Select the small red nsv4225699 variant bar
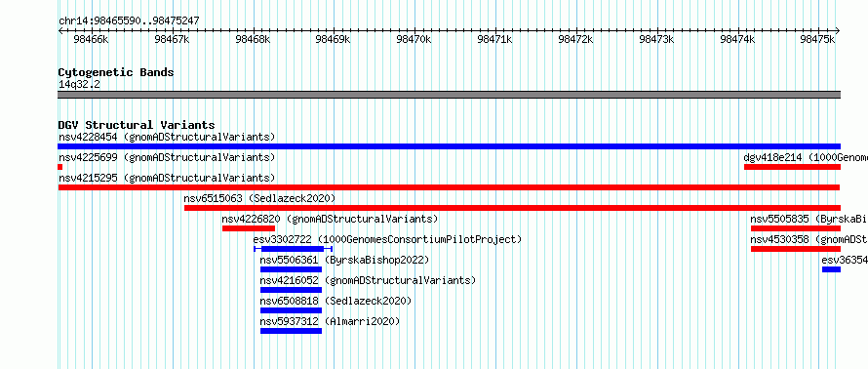868x369 pixels. pos(59,167)
